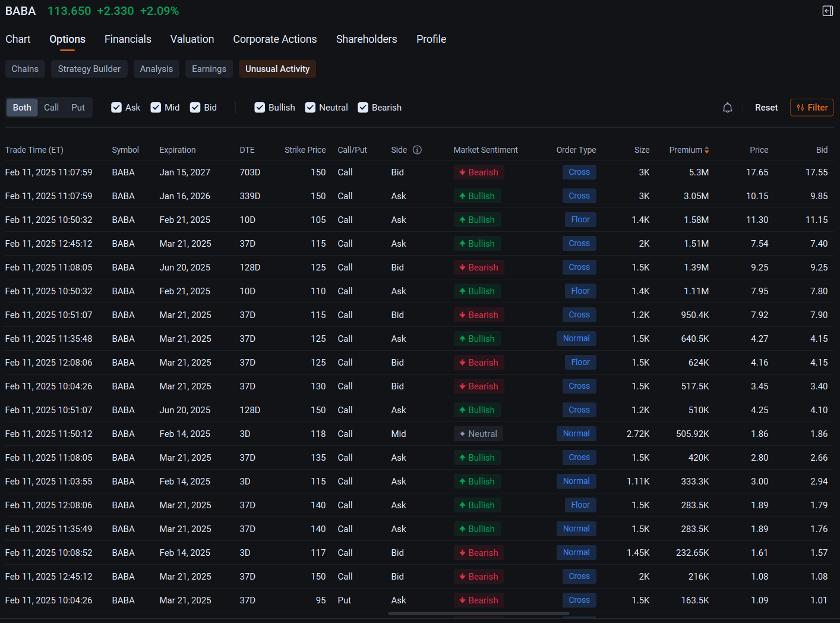The width and height of the screenshot is (840, 623).
Task: Select the Put option type toggle
Action: (78, 108)
